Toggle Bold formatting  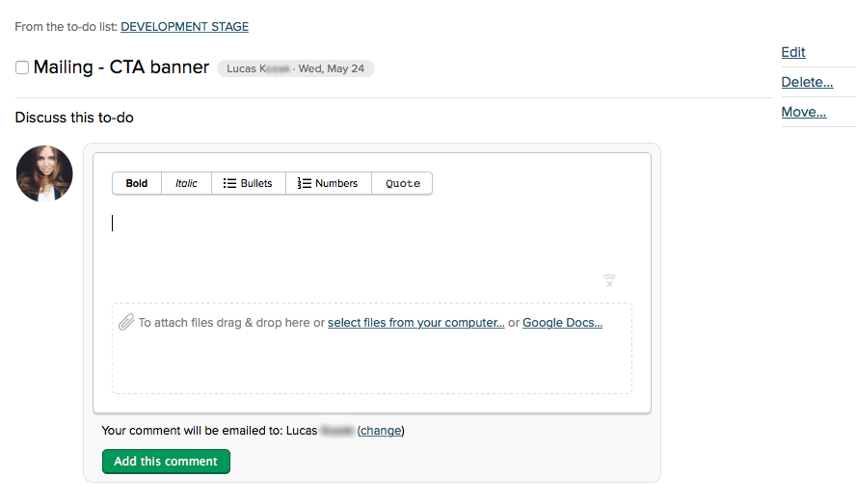(x=137, y=183)
